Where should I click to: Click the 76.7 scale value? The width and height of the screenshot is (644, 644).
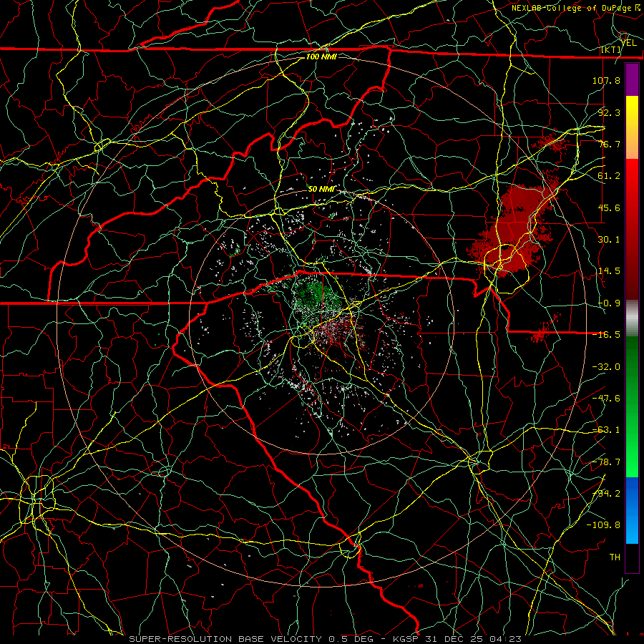tap(609, 144)
